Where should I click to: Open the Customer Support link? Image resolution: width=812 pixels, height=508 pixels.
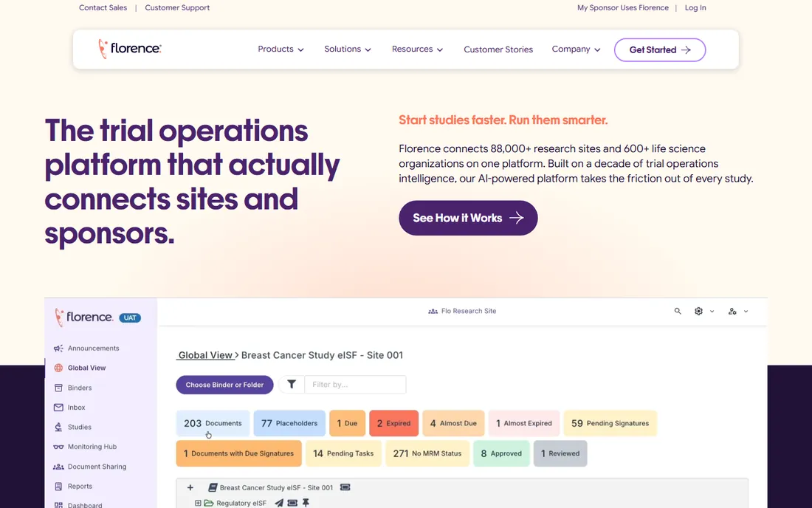pos(177,8)
